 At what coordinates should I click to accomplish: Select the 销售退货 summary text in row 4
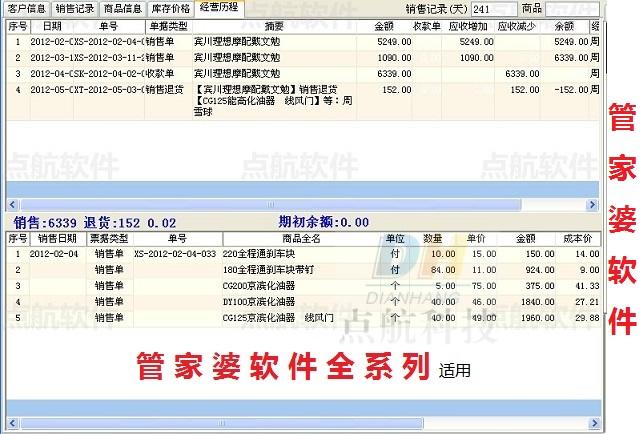273,101
